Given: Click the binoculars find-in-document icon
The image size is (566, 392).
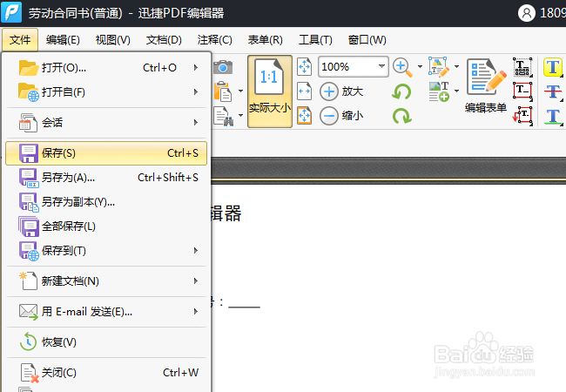Looking at the screenshot, I should [224, 116].
